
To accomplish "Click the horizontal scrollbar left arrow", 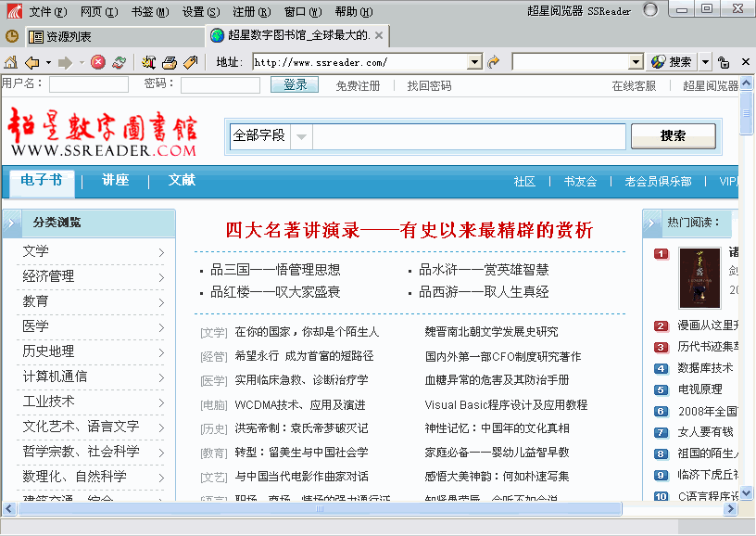I will click(x=9, y=508).
